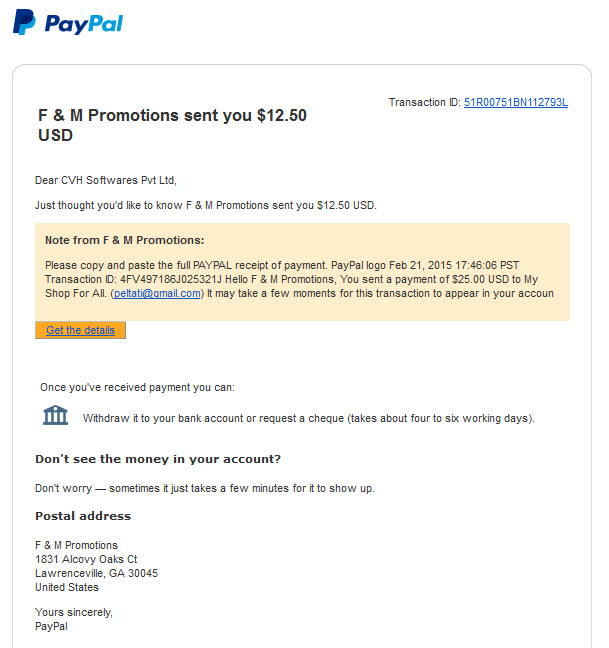Click the Yours sincerely signature line
The image size is (609, 648).
pyautogui.click(x=74, y=612)
